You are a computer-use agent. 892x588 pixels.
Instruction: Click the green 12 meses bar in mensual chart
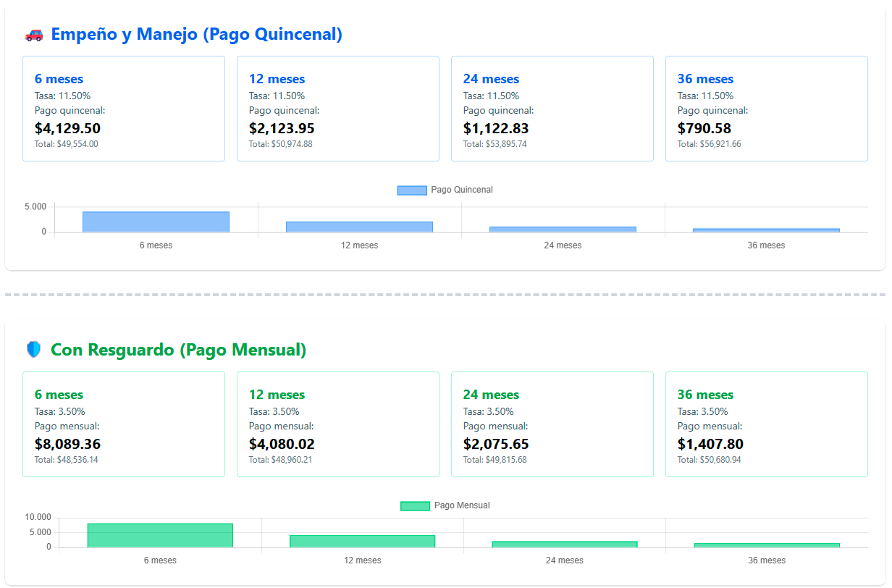tap(362, 541)
